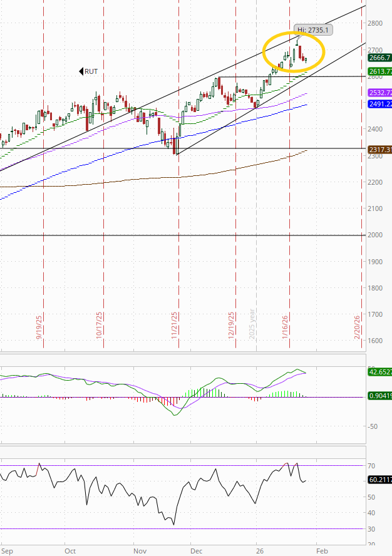Click the 70 overbought level label
392x556 pixels.
click(x=371, y=466)
